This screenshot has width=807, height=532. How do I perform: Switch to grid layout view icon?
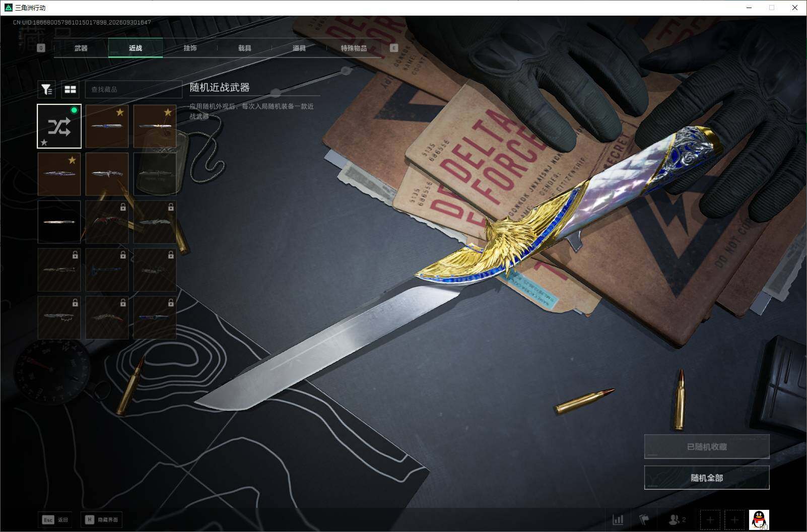70,89
